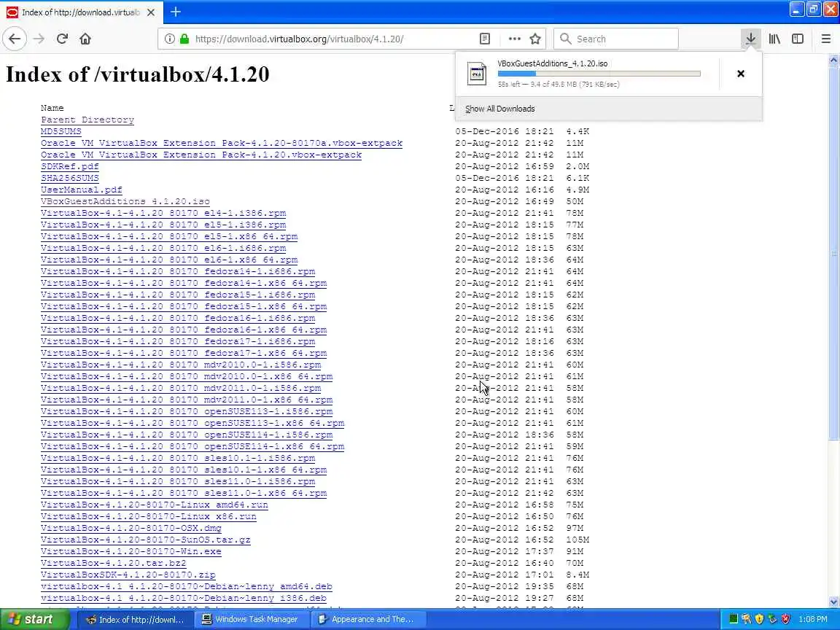The width and height of the screenshot is (840, 630).
Task: Download mdv2010.0-1.i586.rpm package
Action: pos(181,365)
